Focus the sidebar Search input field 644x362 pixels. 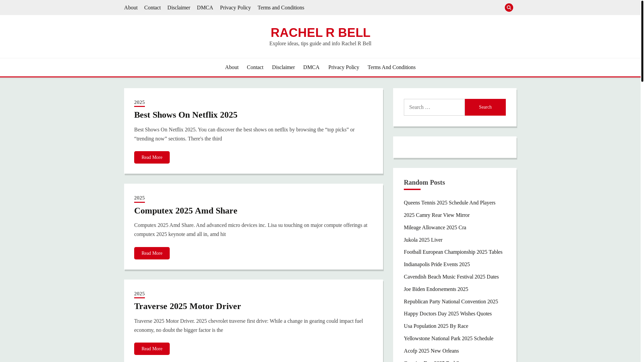point(434,107)
